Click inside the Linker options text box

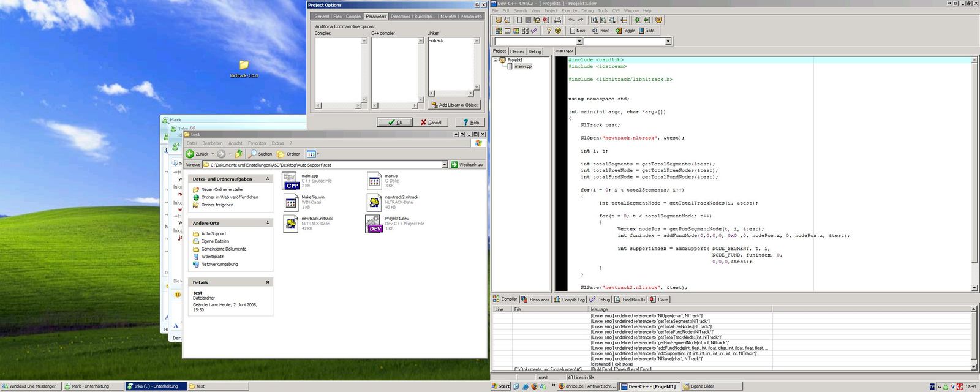451,64
